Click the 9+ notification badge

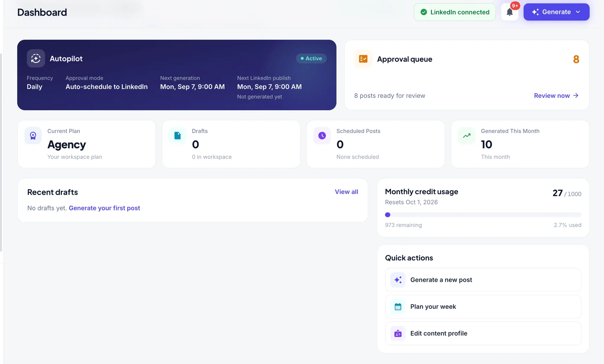coord(515,6)
